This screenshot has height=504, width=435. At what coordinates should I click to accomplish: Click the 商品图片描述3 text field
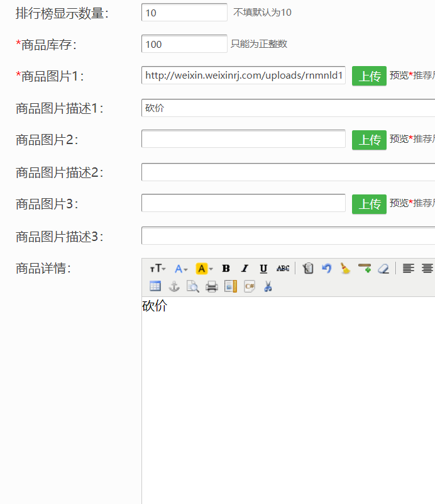(288, 235)
